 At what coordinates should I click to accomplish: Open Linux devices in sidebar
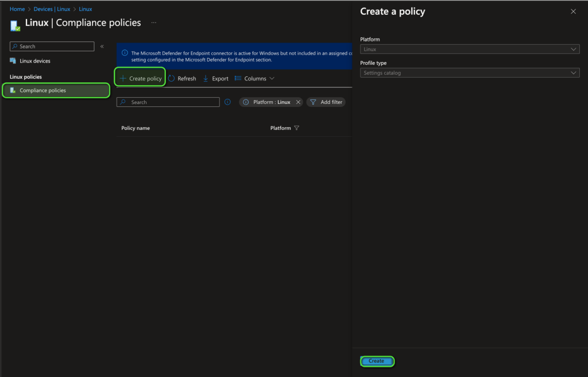(x=34, y=61)
